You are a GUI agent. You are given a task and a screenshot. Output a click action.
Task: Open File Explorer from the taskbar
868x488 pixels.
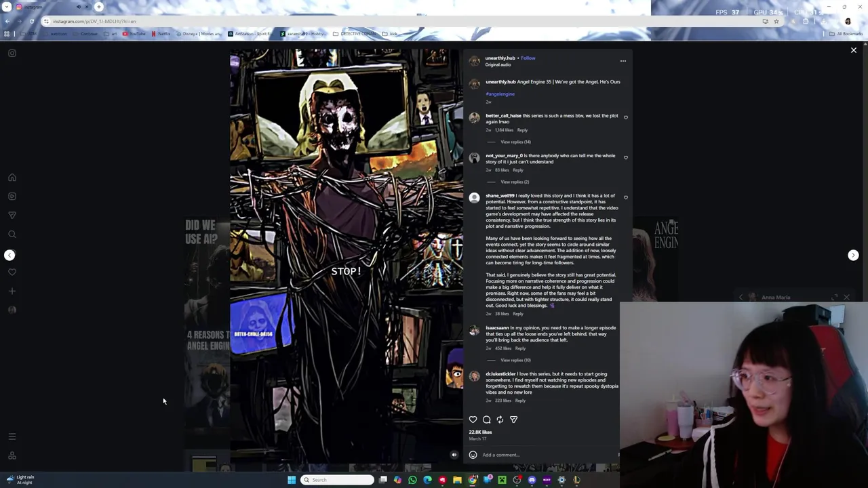(x=457, y=480)
